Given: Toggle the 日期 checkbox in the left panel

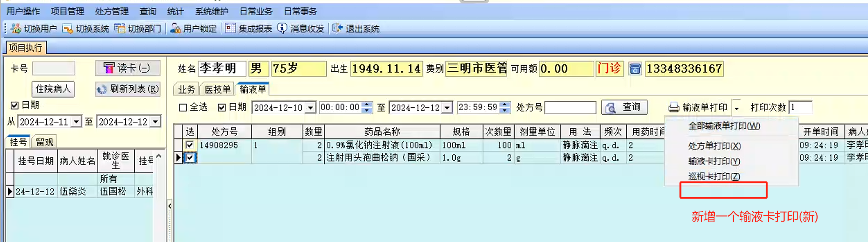Looking at the screenshot, I should (x=14, y=105).
